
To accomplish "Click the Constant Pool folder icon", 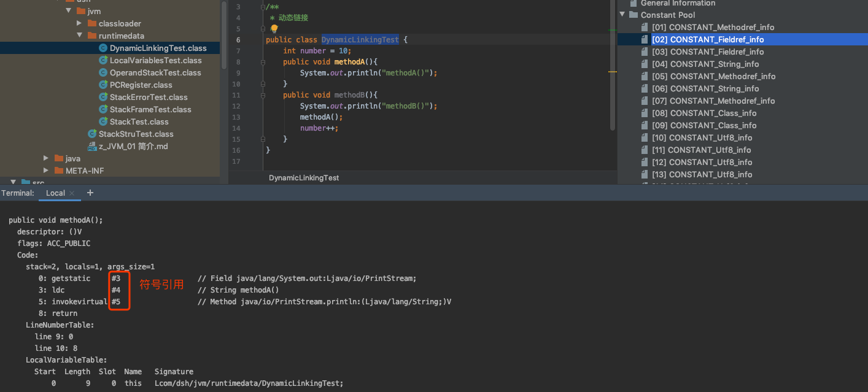I will [633, 15].
